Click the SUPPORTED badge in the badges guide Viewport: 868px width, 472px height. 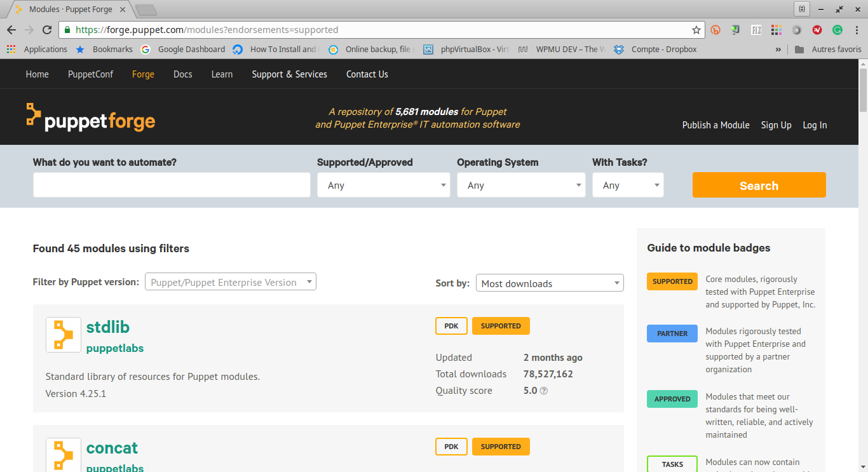(x=672, y=281)
